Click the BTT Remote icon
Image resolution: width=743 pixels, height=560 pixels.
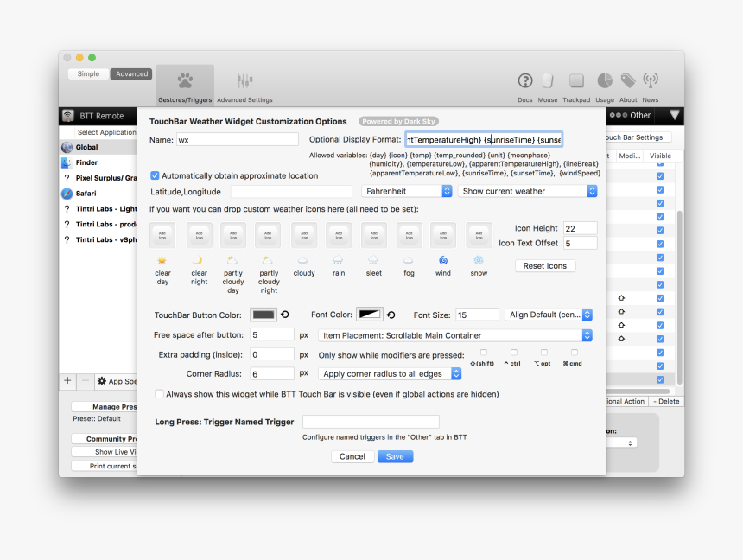pos(68,116)
